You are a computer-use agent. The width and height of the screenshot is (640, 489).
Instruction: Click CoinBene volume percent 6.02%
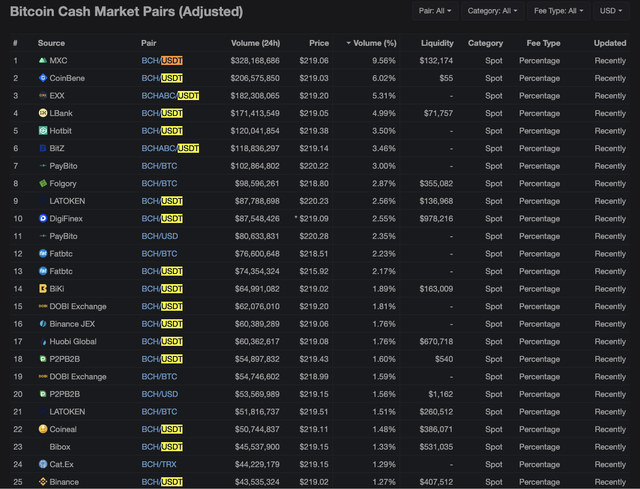[x=384, y=78]
